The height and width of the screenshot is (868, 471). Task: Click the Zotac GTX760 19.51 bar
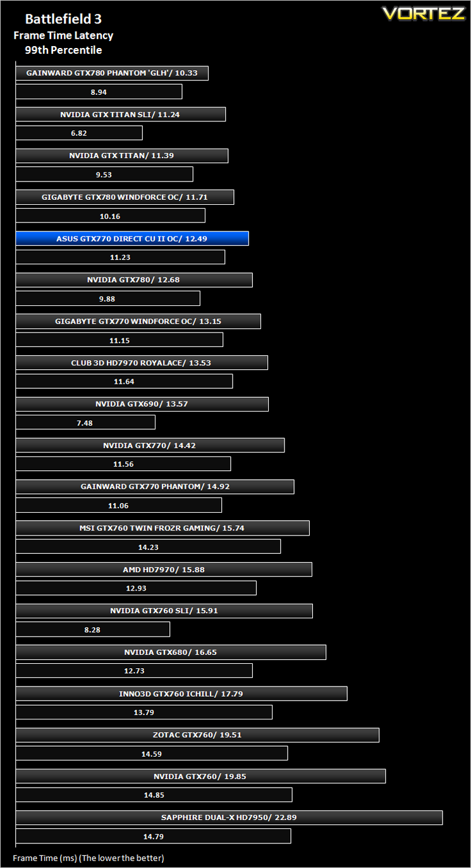click(197, 735)
